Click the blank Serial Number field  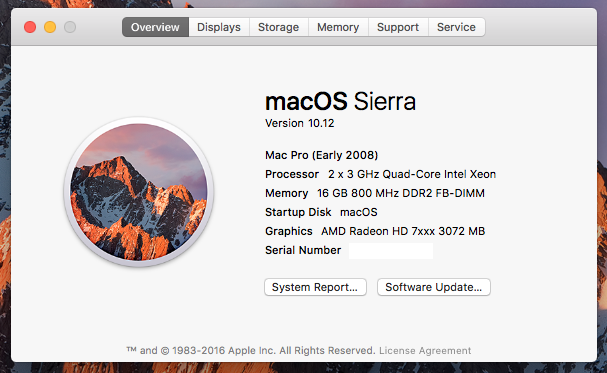click(391, 251)
